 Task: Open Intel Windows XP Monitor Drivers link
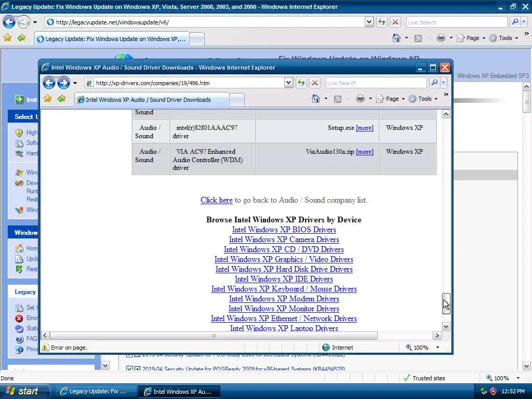pyautogui.click(x=284, y=309)
